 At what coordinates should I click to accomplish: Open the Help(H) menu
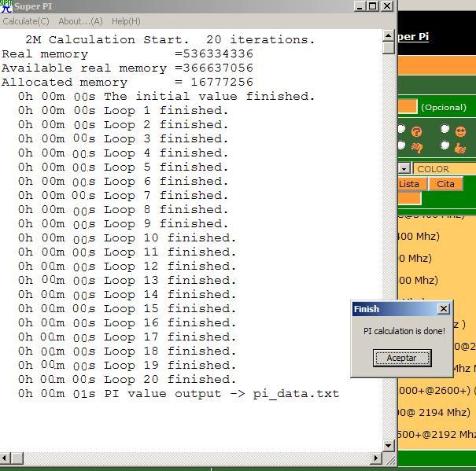[126, 21]
